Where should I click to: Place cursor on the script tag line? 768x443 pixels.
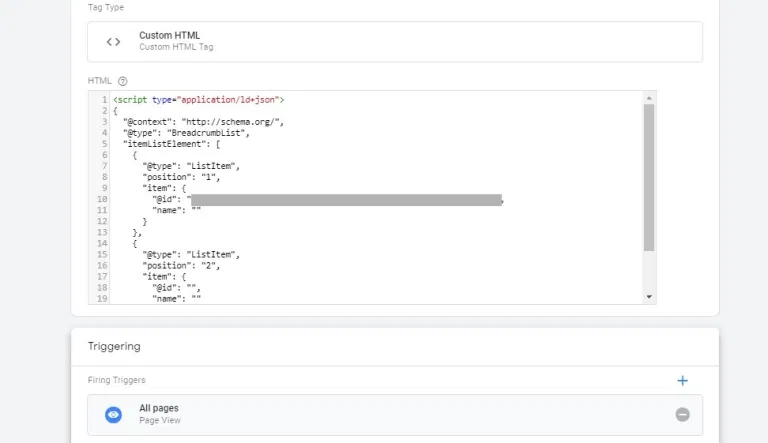pos(199,100)
